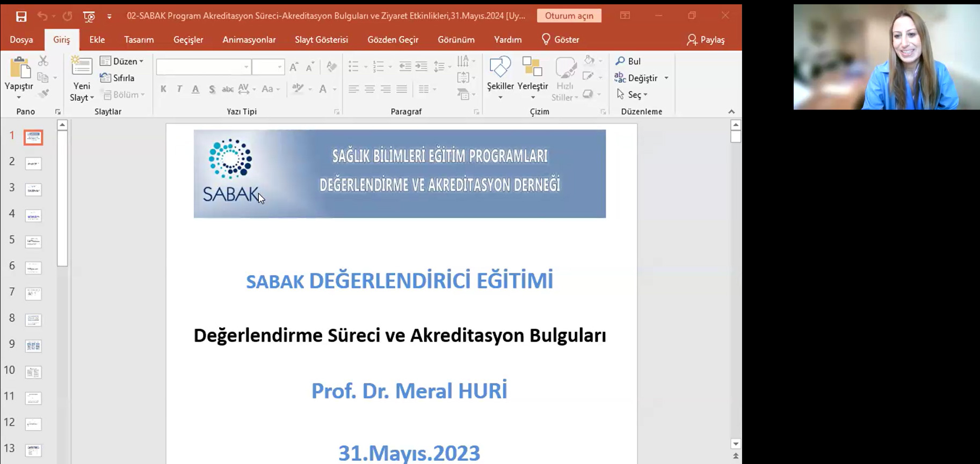Collapse the ribbon with the caret arrow

(731, 112)
